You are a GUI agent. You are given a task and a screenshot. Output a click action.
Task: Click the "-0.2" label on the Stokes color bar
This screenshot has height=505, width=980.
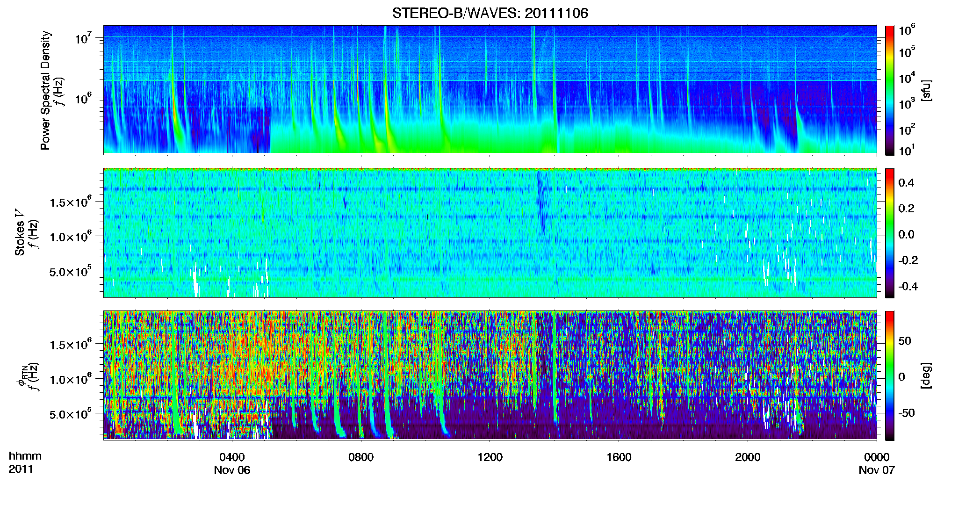908,260
